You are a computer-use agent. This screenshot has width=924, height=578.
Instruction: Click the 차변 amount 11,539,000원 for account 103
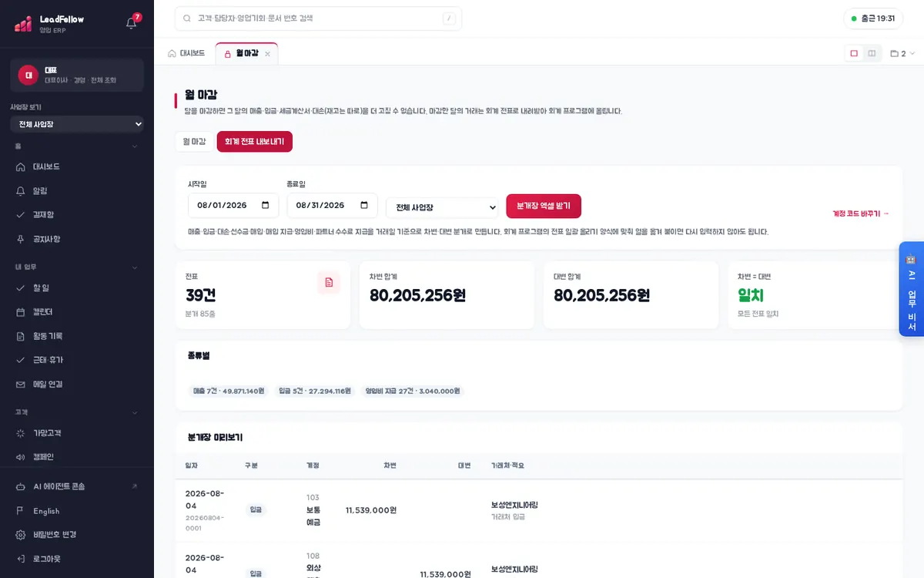click(x=370, y=510)
